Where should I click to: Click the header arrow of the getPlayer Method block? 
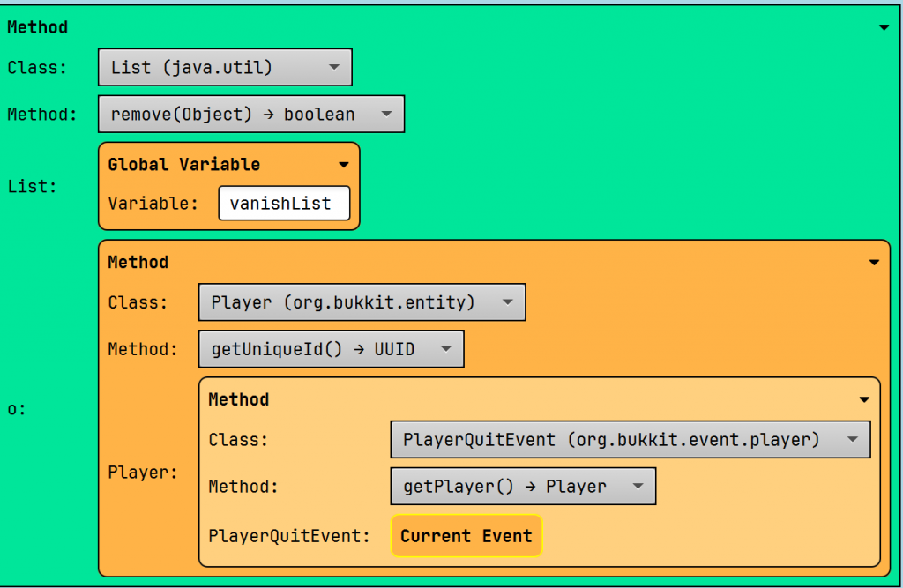pos(864,400)
